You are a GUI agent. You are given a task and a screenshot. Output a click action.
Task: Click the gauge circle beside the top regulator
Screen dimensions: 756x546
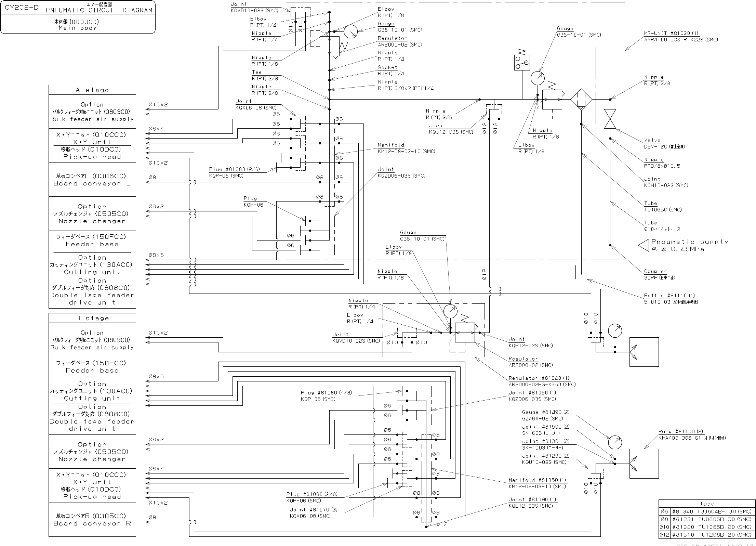click(350, 32)
